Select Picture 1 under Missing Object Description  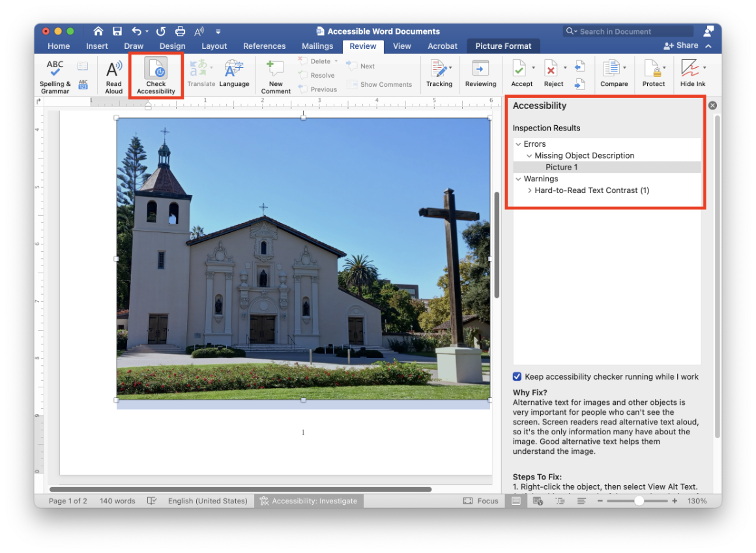point(561,167)
